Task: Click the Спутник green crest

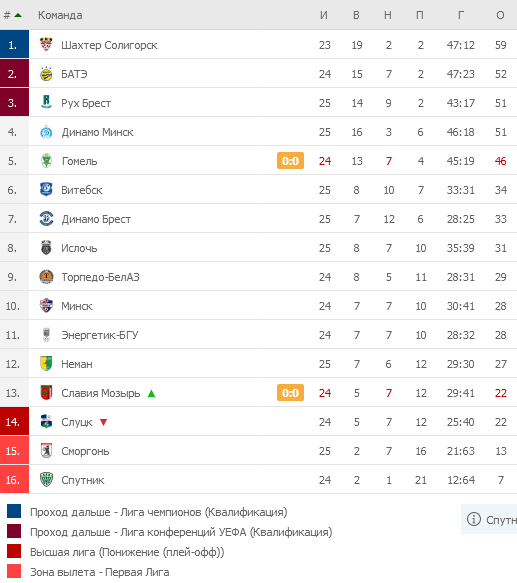Action: pos(46,480)
